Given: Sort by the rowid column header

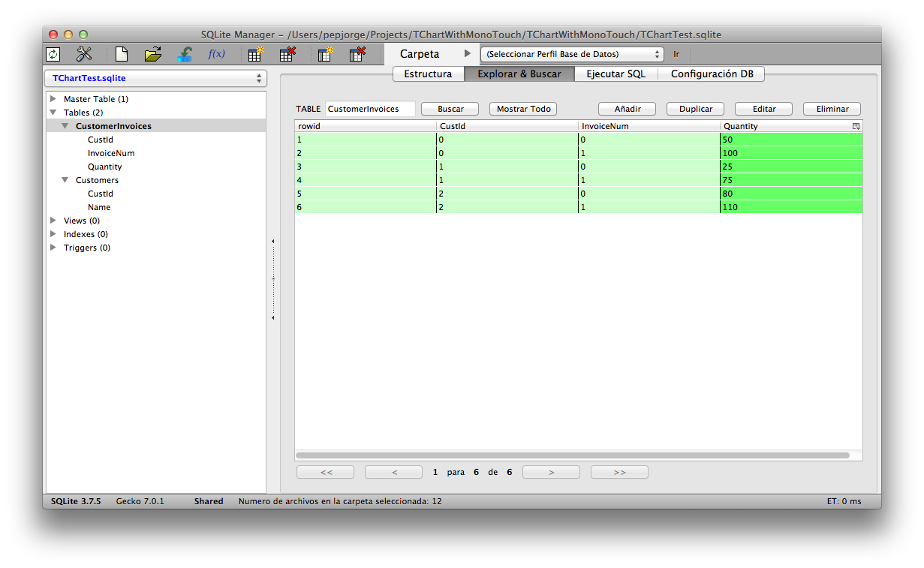Looking at the screenshot, I should tap(365, 126).
